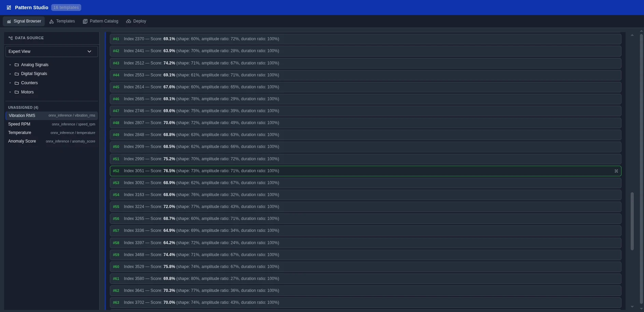Switch to the Templates tab

pos(62,21)
